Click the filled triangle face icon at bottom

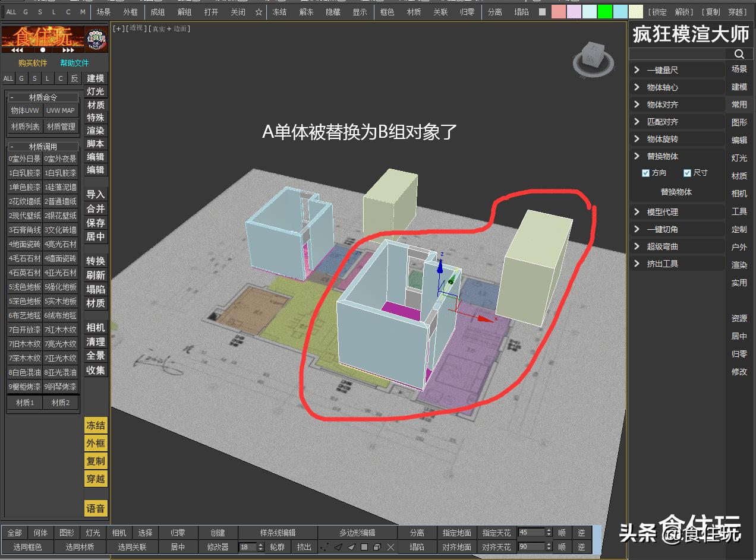pyautogui.click(x=351, y=547)
